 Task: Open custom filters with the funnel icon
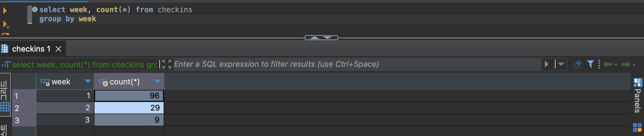(590, 64)
